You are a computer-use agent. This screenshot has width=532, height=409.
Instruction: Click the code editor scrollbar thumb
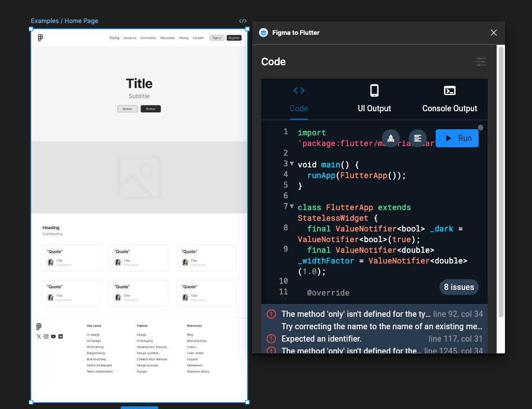click(x=480, y=128)
